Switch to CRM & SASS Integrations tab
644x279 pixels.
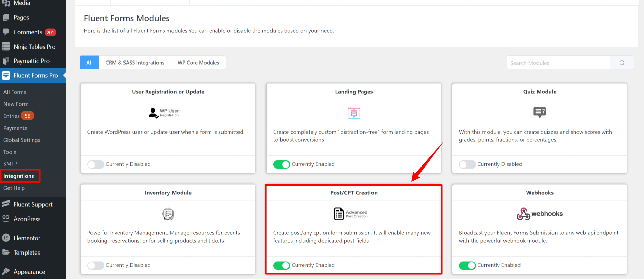coord(135,63)
